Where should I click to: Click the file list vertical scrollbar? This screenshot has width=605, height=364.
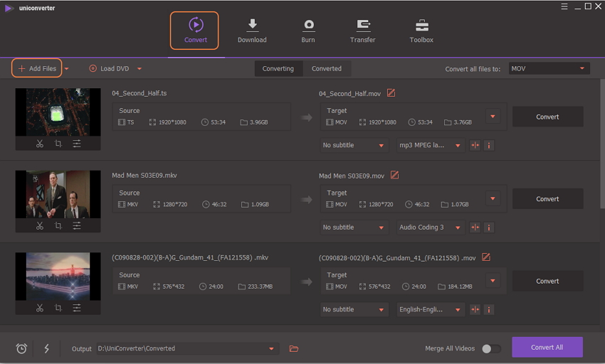602,144
